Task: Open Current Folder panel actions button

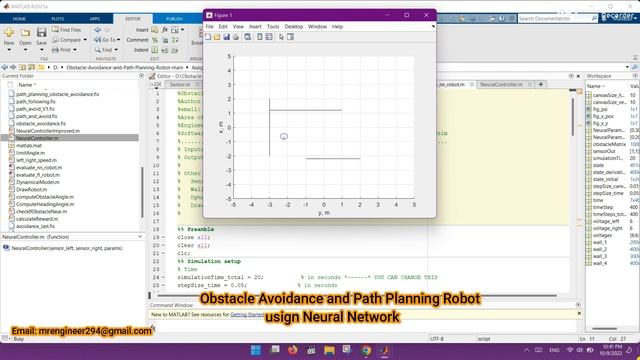Action: coord(142,76)
